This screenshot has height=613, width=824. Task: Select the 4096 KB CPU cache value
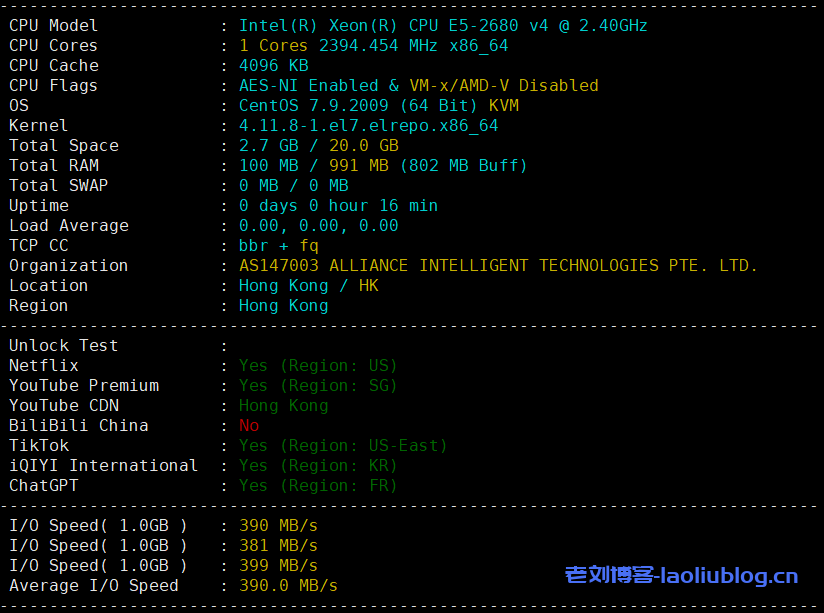pyautogui.click(x=273, y=65)
